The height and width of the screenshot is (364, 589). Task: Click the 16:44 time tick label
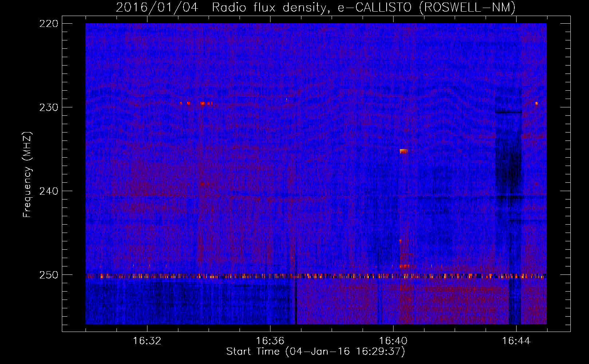(x=516, y=341)
